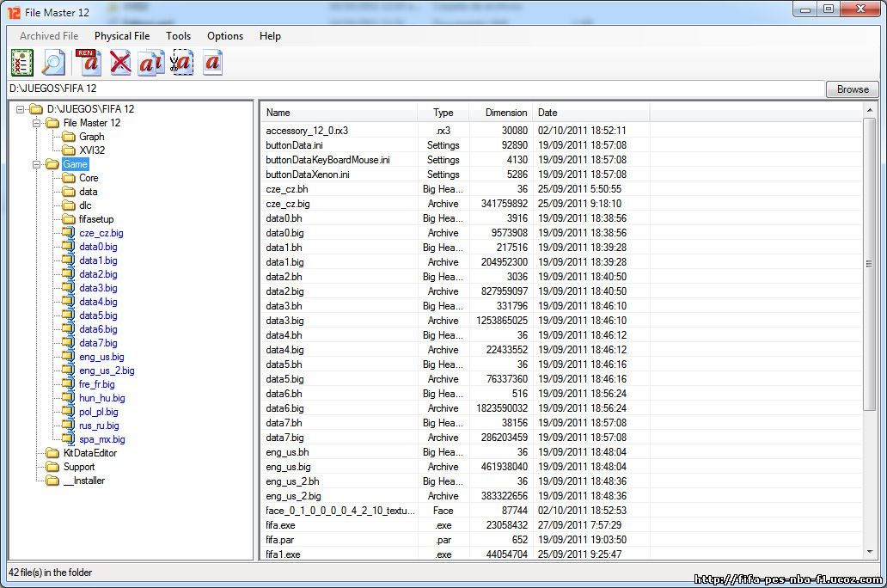Screen dimensions: 887x588
Task: Open the Options menu
Action: (225, 35)
